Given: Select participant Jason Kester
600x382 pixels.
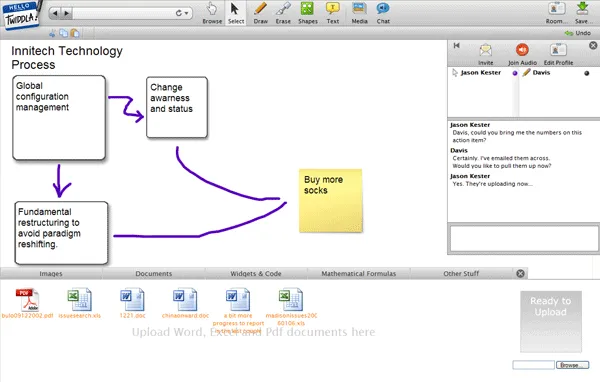Looking at the screenshot, I should point(481,73).
